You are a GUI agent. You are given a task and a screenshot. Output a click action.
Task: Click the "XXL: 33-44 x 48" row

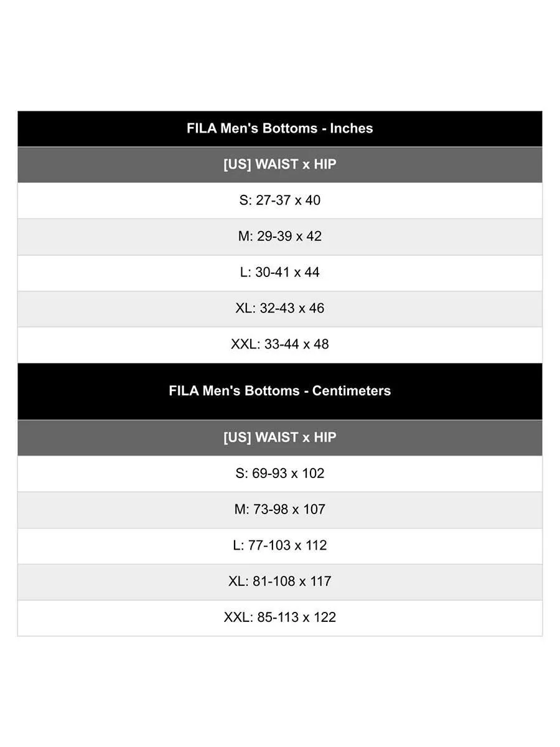(x=279, y=344)
